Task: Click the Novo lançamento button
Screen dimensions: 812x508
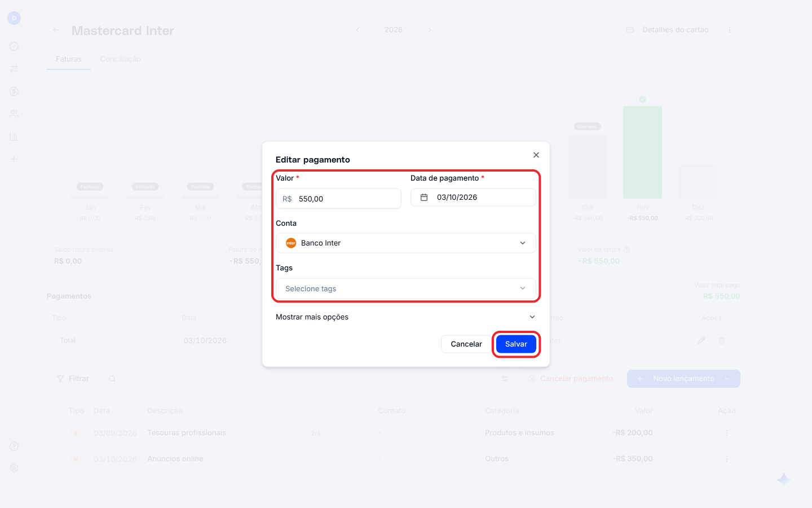Action: 677,379
